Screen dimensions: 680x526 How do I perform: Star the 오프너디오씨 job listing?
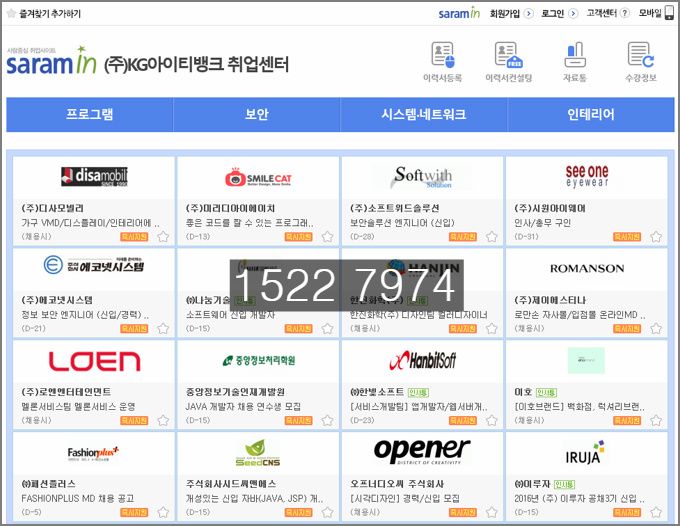[491, 513]
